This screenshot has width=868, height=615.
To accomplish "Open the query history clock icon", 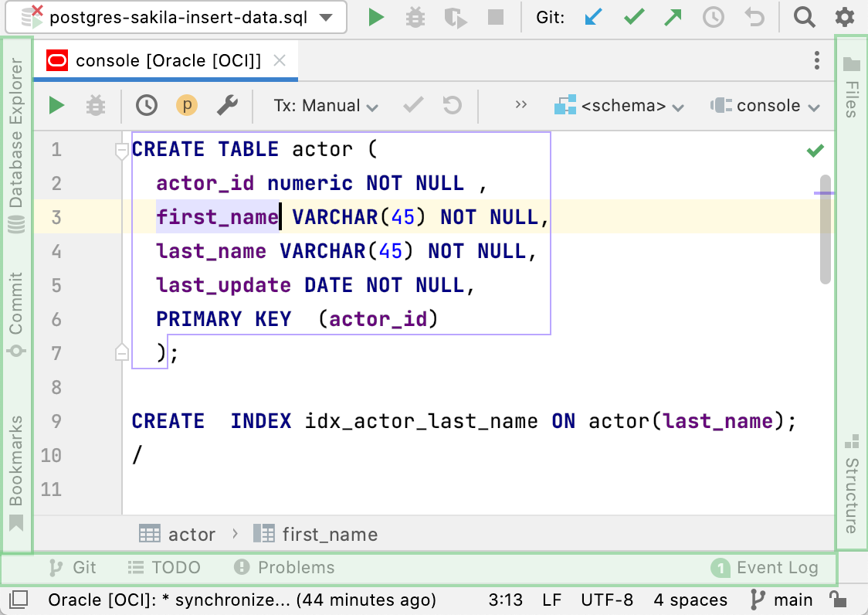I will coord(146,106).
